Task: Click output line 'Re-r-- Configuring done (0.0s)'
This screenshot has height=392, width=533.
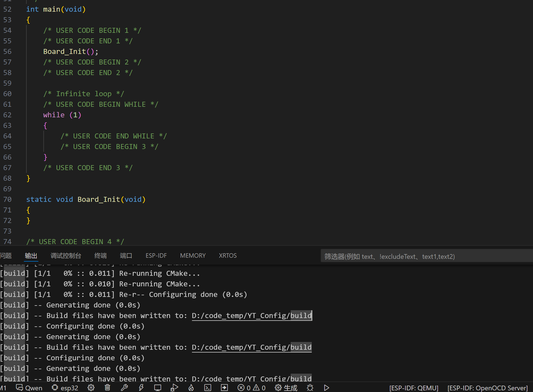Action: click(x=183, y=294)
